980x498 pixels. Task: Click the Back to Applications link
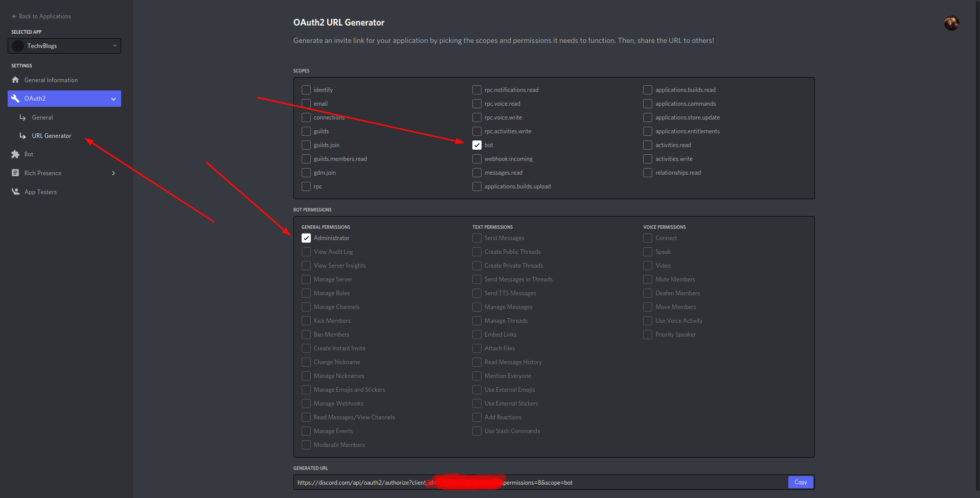tap(44, 16)
